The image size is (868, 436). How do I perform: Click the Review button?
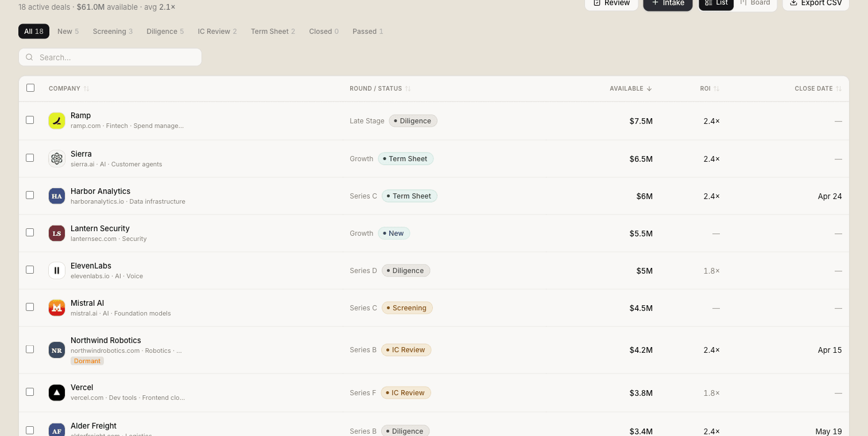[611, 3]
